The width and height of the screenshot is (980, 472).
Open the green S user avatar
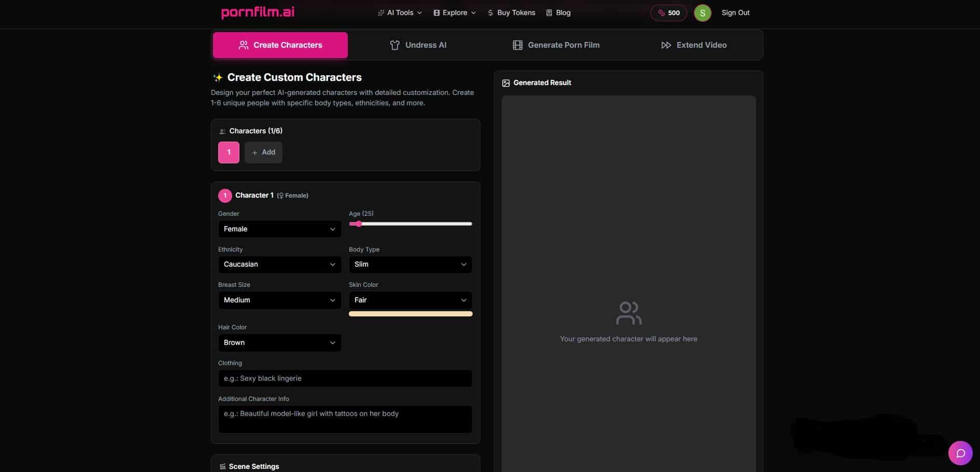702,13
